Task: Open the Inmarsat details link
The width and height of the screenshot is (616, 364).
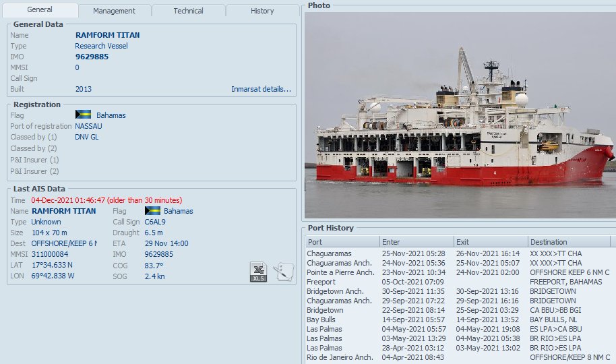Action: [x=261, y=89]
